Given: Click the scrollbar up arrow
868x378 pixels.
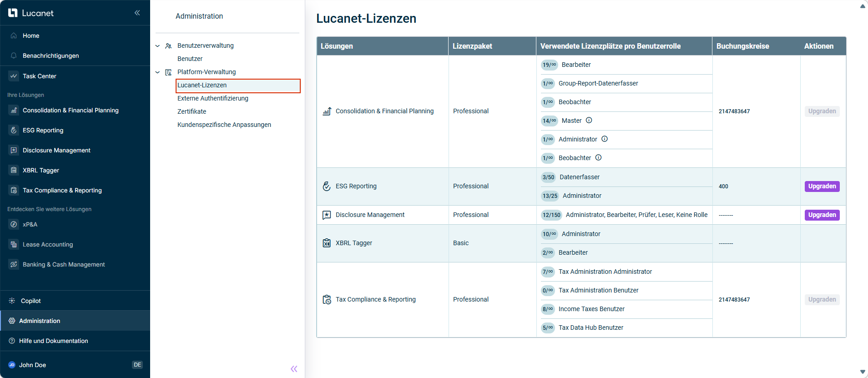Looking at the screenshot, I should click(x=863, y=6).
